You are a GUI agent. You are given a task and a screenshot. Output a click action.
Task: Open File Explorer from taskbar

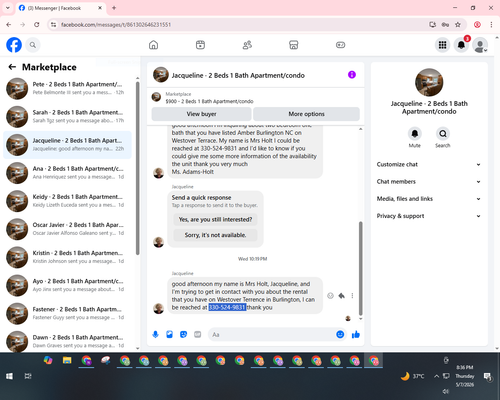coord(67,361)
